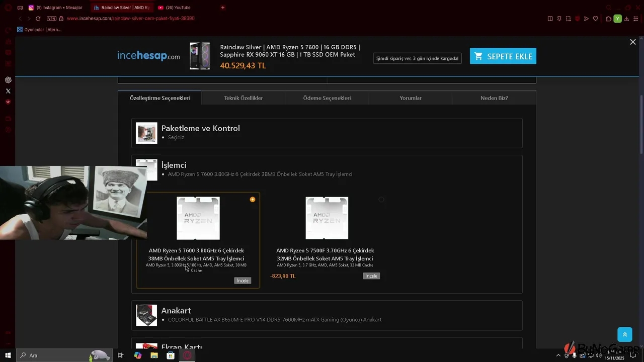Jump to top with the double-chevron button

point(625,334)
